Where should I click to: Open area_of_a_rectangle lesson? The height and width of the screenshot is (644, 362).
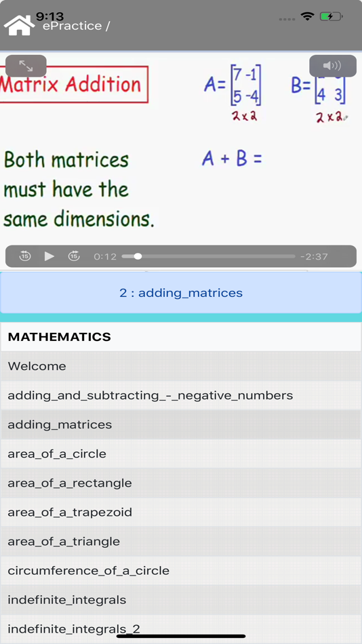tap(181, 483)
